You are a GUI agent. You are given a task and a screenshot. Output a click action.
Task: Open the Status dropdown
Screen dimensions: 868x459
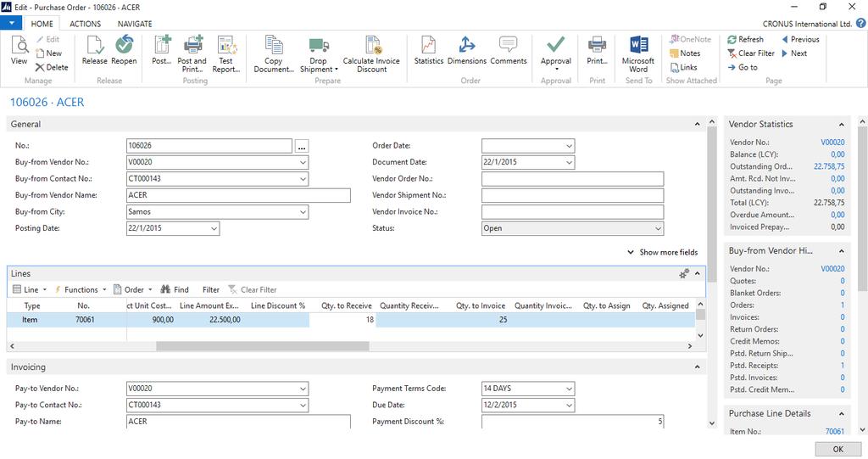(658, 228)
